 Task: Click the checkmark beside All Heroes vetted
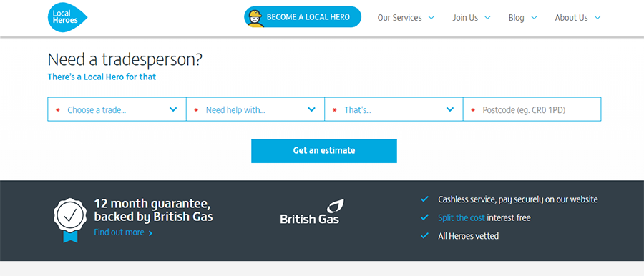pos(424,236)
